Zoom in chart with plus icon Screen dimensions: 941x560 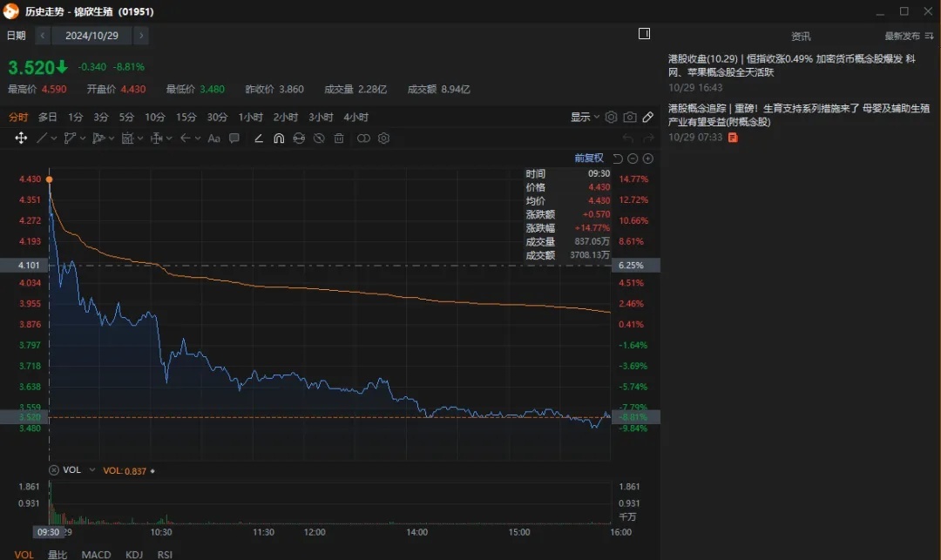pos(647,159)
